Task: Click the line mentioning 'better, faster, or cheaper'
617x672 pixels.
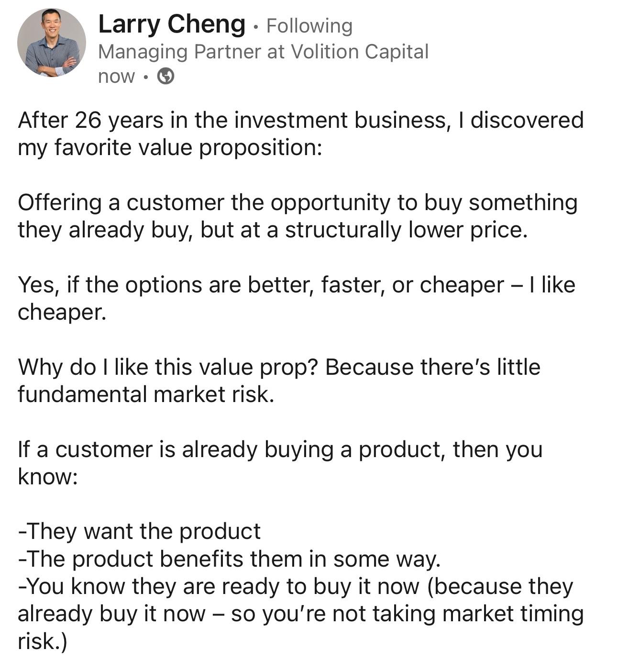Action: pos(297,286)
